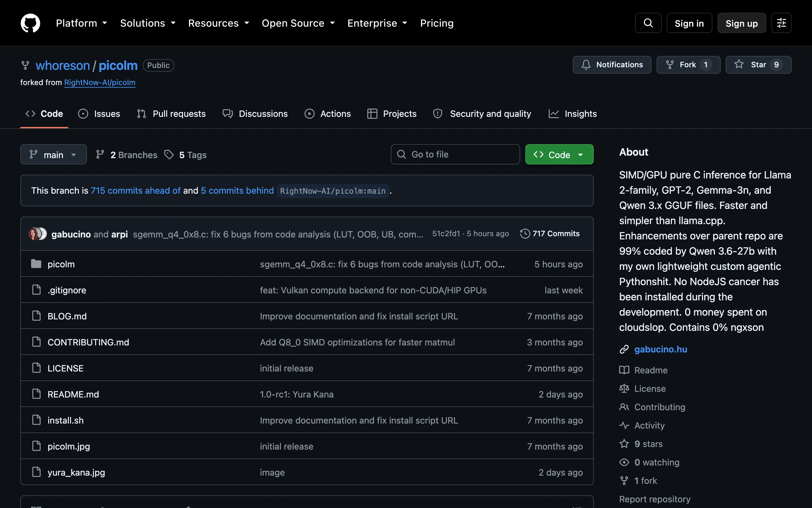
Task: Open the picolm.jpg file
Action: point(69,446)
